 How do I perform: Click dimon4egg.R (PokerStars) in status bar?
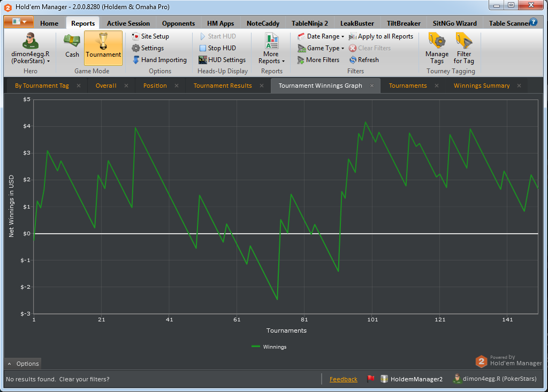[494, 379]
